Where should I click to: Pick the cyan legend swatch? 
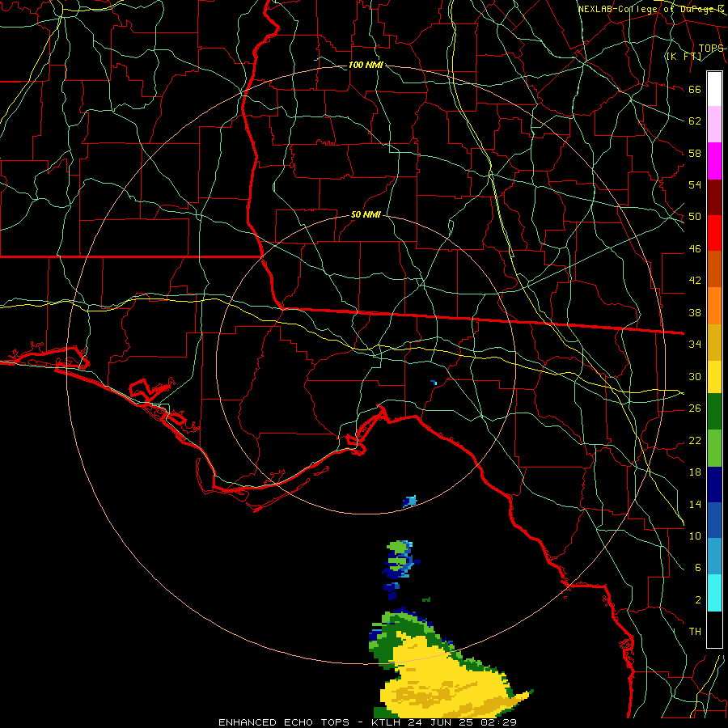pyautogui.click(x=714, y=593)
